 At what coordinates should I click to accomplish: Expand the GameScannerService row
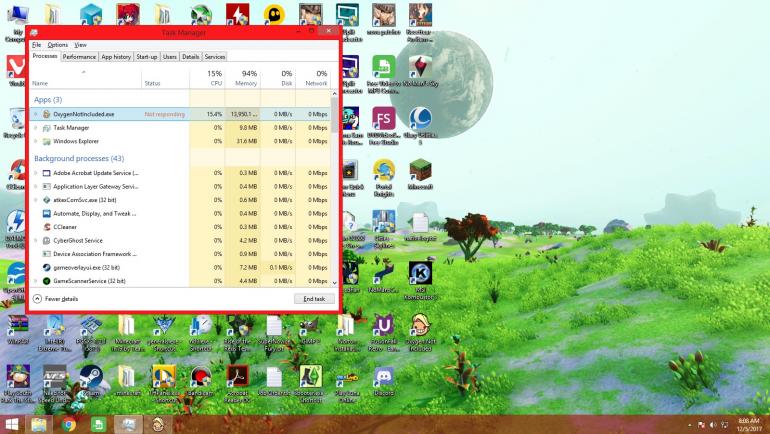coord(36,281)
